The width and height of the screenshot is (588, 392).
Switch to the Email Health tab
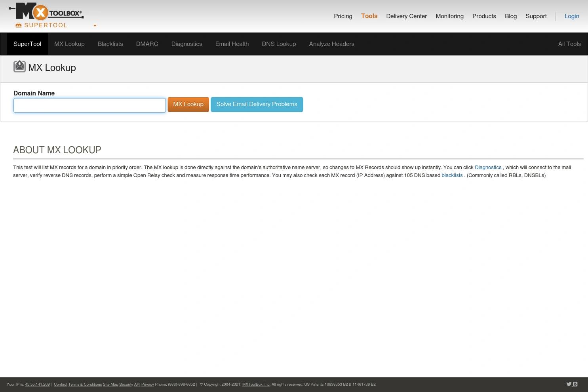[232, 44]
